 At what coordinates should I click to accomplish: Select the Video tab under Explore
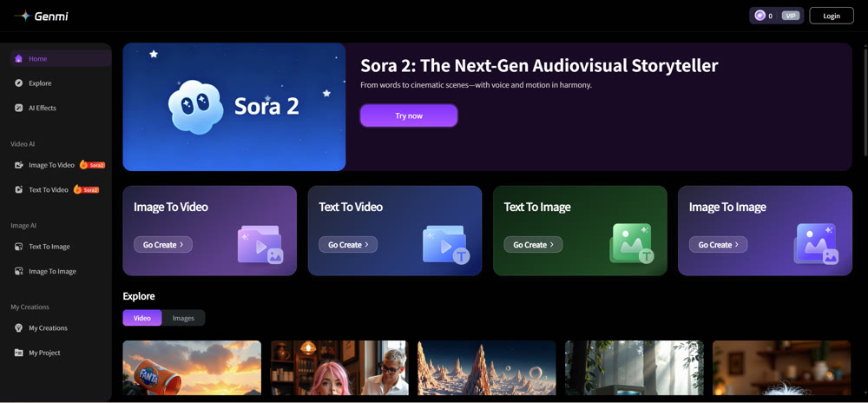[x=142, y=318]
